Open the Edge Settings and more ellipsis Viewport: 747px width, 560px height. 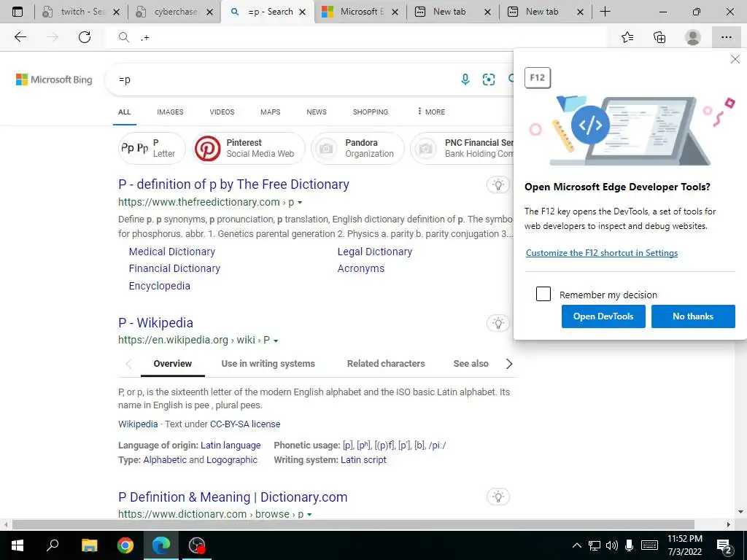(x=726, y=37)
